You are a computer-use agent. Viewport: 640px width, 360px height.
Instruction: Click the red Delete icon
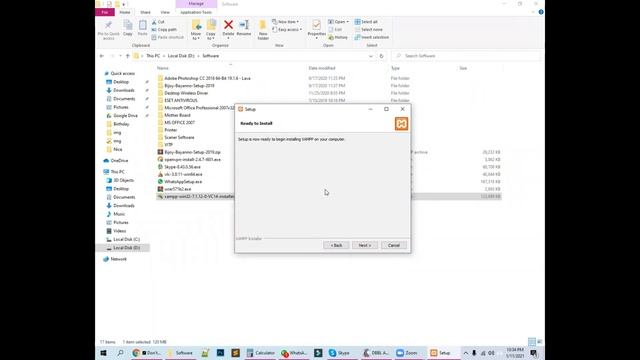(229, 26)
